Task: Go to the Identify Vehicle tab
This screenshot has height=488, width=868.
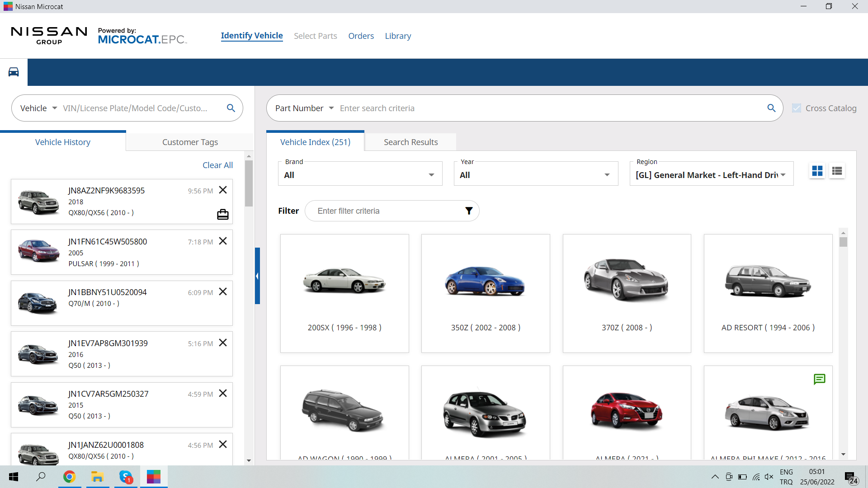Action: click(252, 36)
